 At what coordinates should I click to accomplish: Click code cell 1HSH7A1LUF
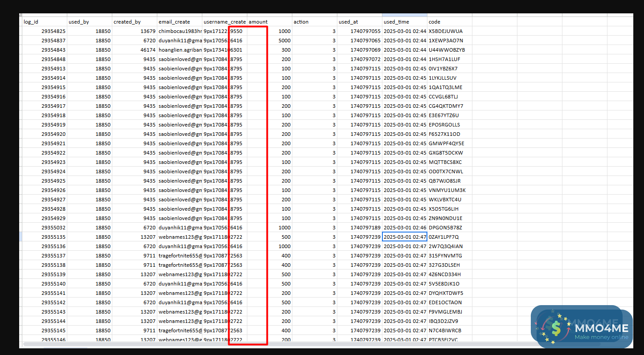point(450,59)
